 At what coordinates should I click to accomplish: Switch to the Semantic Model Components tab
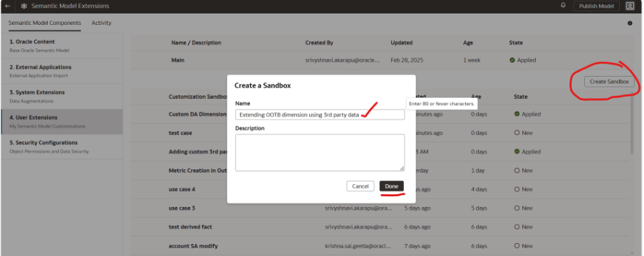[45, 23]
